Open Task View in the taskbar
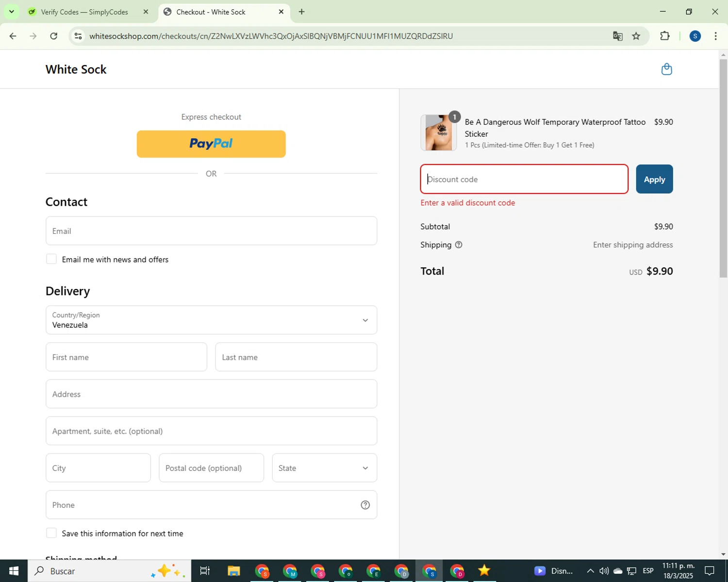Image resolution: width=728 pixels, height=582 pixels. pos(205,571)
